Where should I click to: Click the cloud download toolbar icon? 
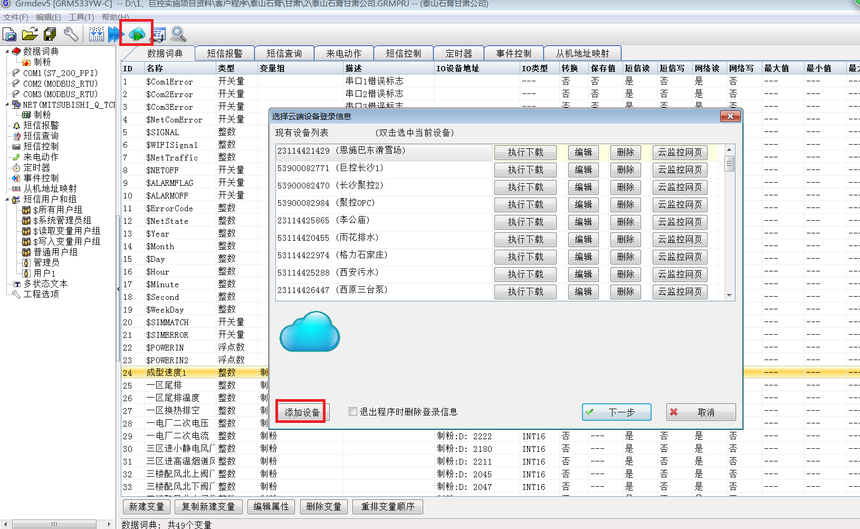[137, 35]
